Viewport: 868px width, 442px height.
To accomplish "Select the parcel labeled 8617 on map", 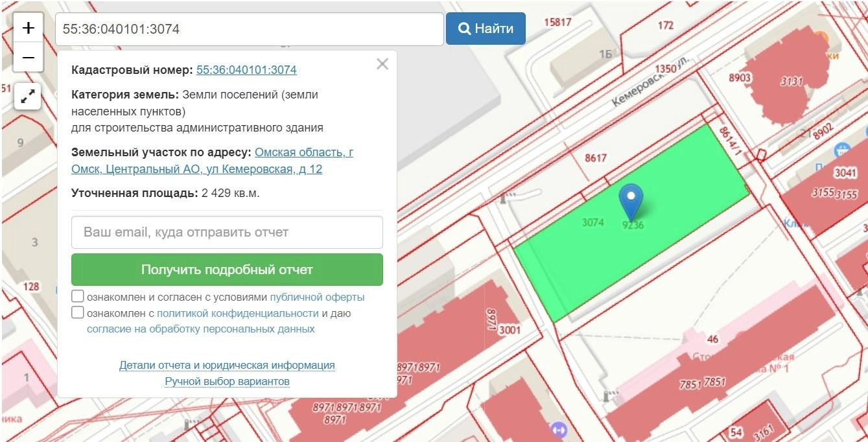I will pyautogui.click(x=594, y=158).
